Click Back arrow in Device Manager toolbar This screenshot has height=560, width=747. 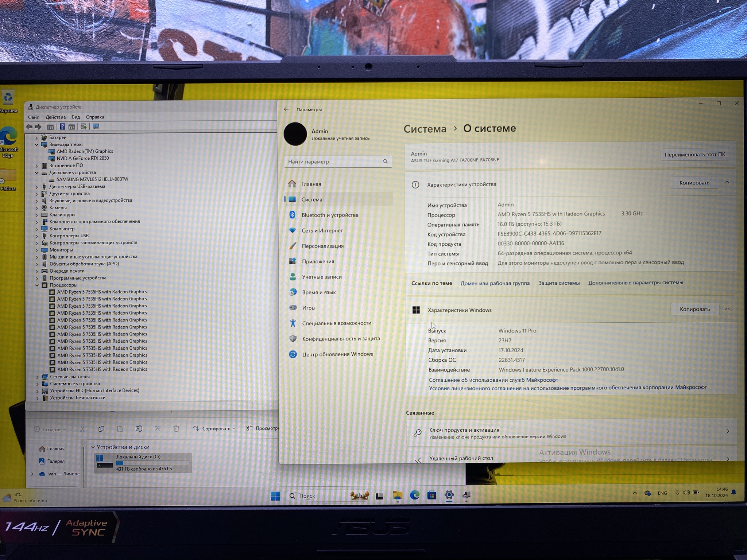point(29,127)
